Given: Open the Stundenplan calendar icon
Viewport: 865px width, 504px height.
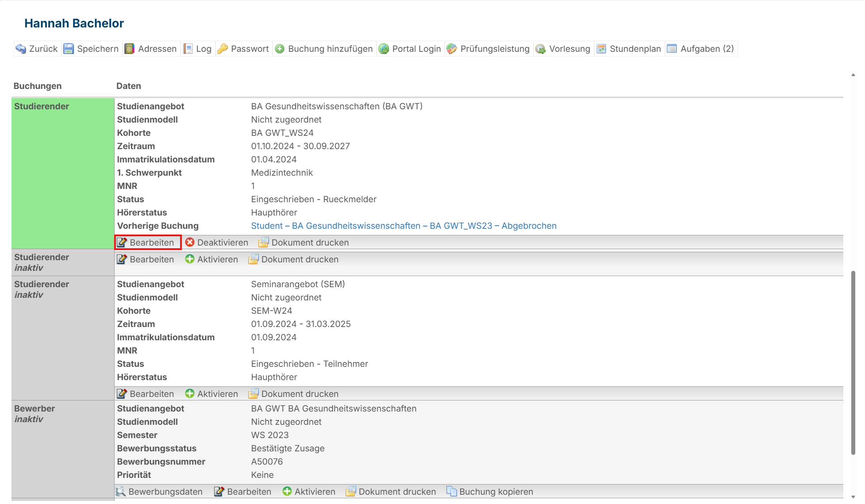Looking at the screenshot, I should (601, 49).
